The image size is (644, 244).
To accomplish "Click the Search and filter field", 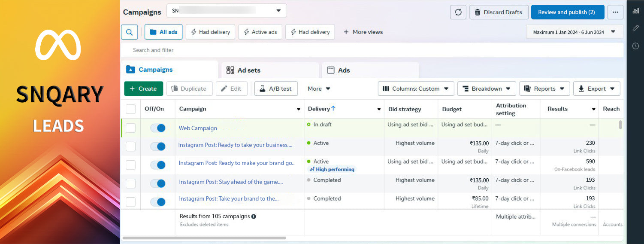I will 372,50.
